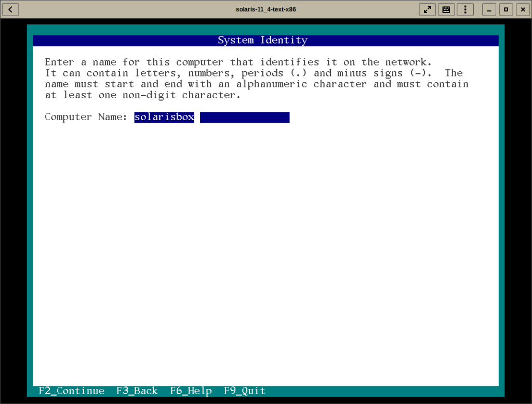
Task: Select F2_Continue in the bottom bar
Action: 72,391
